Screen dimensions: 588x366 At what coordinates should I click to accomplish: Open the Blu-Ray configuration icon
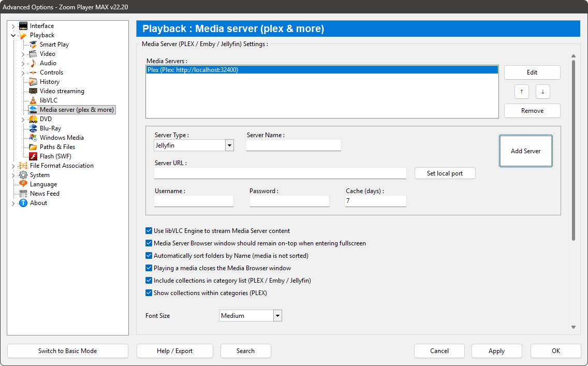point(32,128)
